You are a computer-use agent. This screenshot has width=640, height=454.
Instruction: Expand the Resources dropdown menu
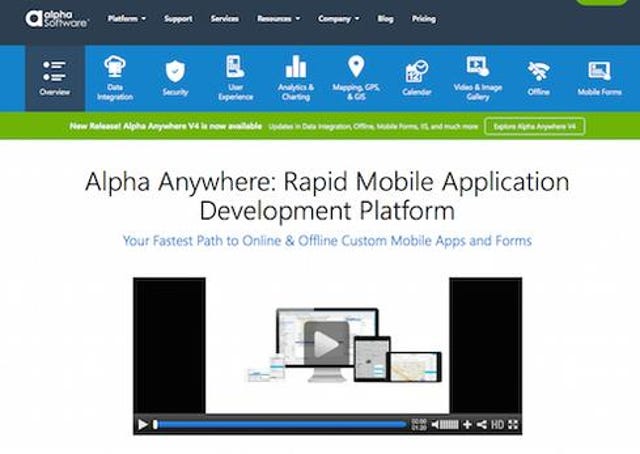click(x=278, y=19)
